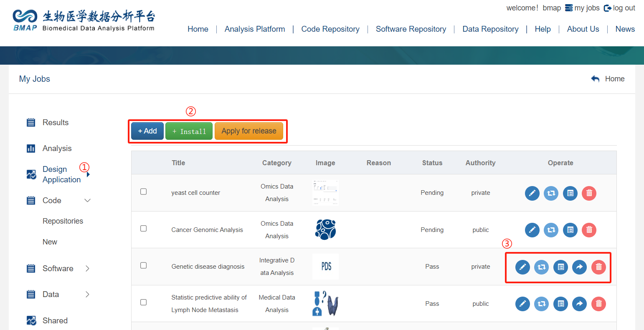The width and height of the screenshot is (644, 330).
Task: Edit the Genetic disease diagnosis application
Action: pyautogui.click(x=522, y=267)
